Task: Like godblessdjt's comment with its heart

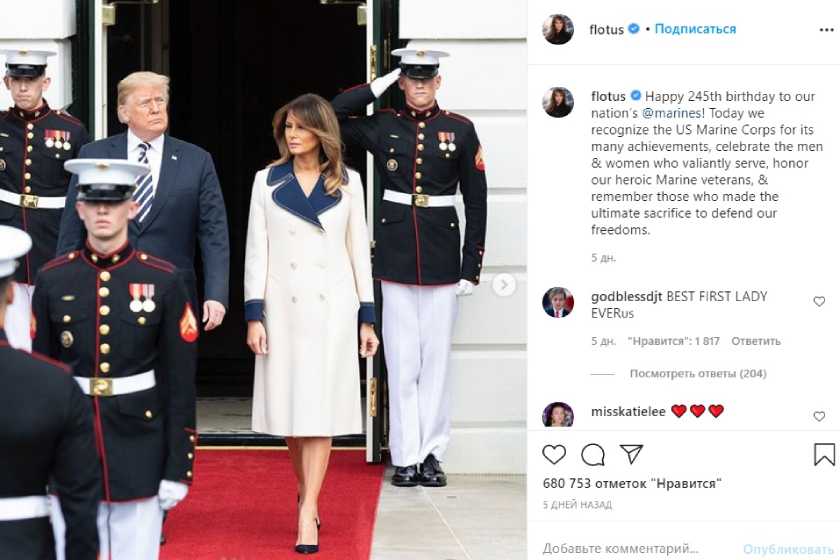Action: (819, 302)
